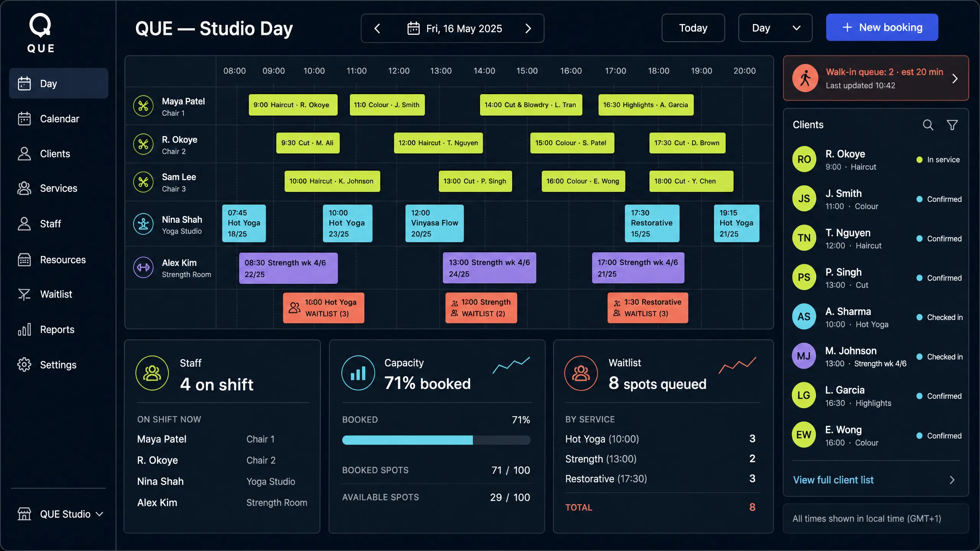Open the 08:30 Strength wk 4/6 block
This screenshot has width=980, height=551.
(x=288, y=268)
